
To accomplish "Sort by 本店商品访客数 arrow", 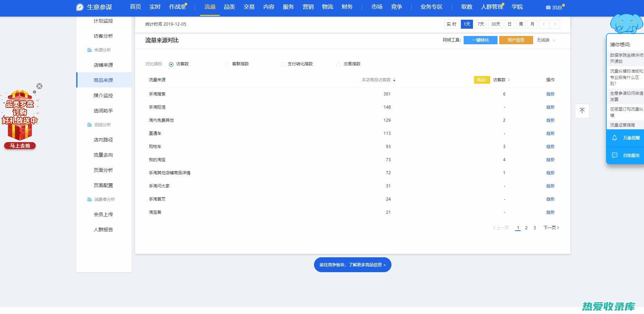I will 394,80.
